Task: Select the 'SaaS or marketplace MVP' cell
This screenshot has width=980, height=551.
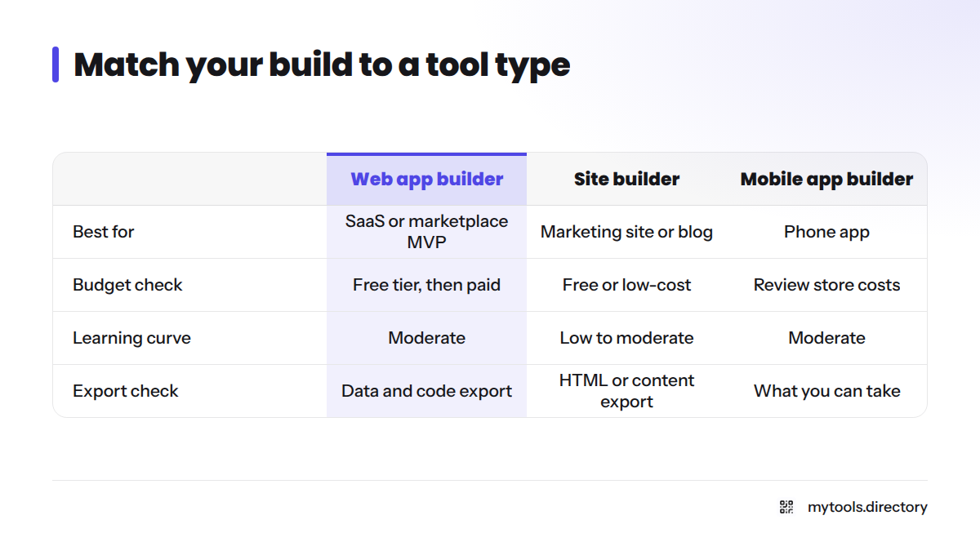Action: (x=427, y=232)
